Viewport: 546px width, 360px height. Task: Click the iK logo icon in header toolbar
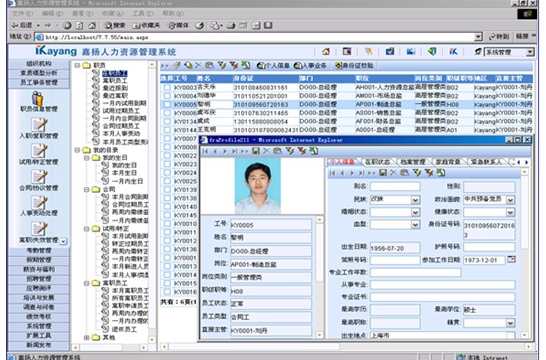pos(453,52)
